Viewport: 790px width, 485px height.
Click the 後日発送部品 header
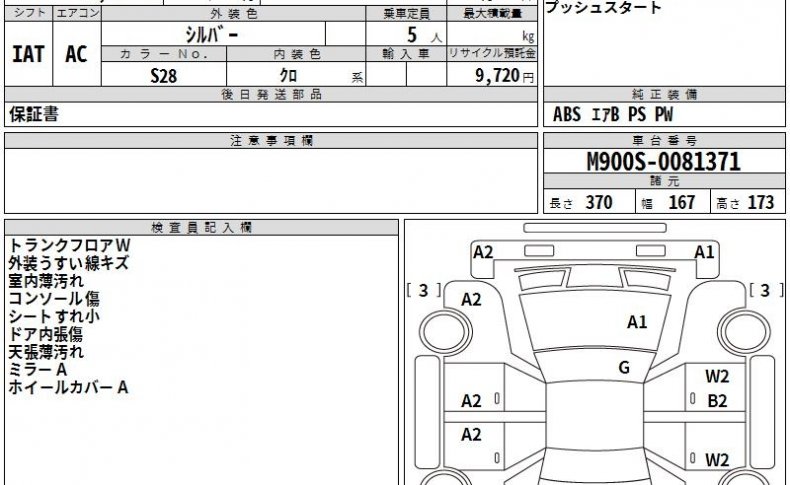click(x=271, y=94)
